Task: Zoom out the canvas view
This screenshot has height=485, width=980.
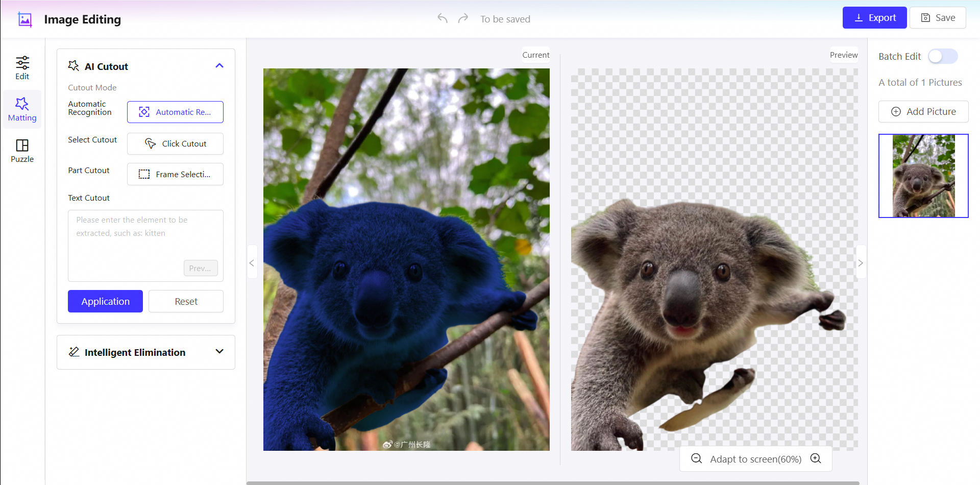Action: (x=696, y=458)
